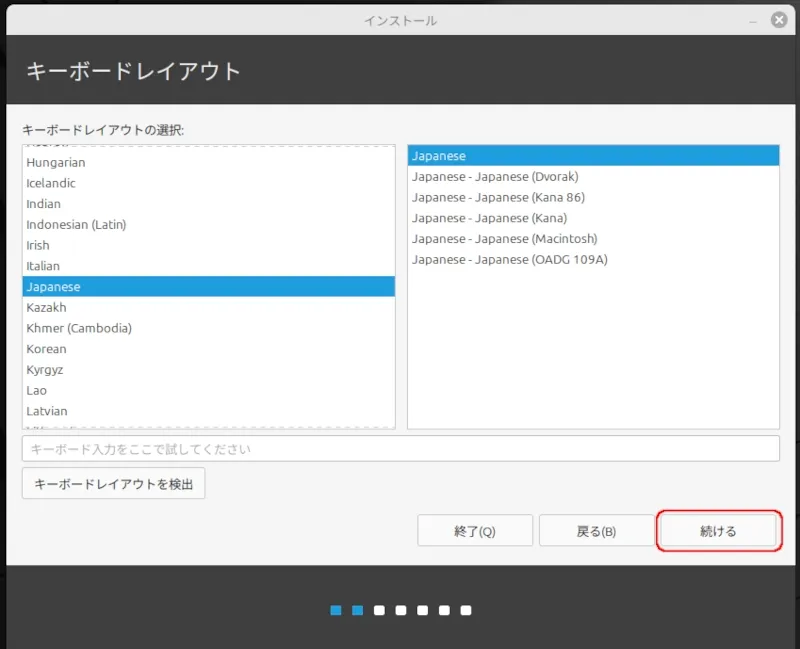Select Icelandic keyboard layout

[x=51, y=183]
